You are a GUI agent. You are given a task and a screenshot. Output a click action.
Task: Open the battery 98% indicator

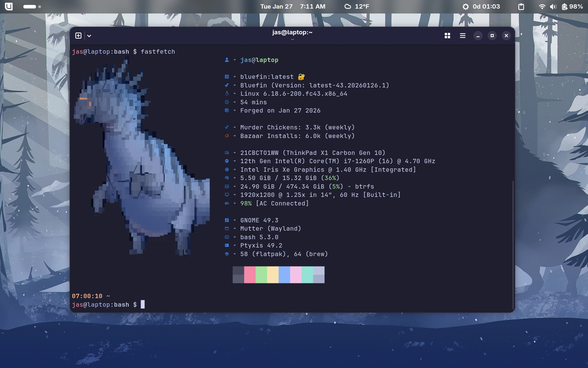point(572,6)
